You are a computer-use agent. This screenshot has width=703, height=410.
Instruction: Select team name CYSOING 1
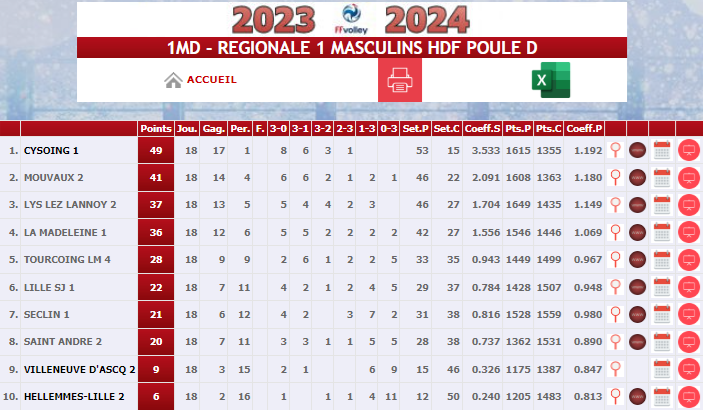coord(51,151)
